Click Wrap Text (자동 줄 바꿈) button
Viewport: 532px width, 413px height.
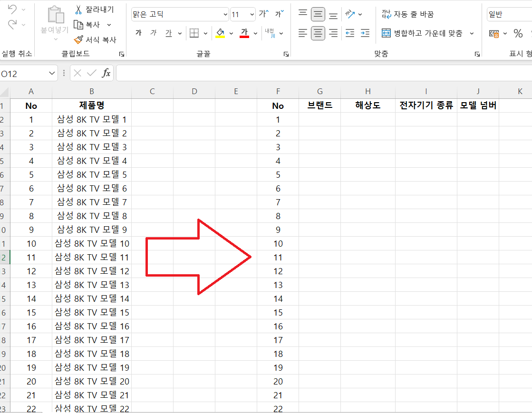pyautogui.click(x=407, y=14)
